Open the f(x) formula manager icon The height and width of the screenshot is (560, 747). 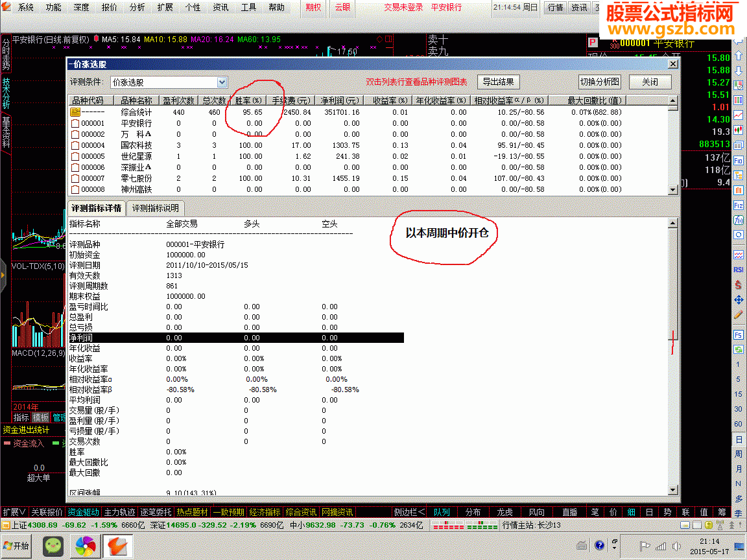click(x=739, y=220)
